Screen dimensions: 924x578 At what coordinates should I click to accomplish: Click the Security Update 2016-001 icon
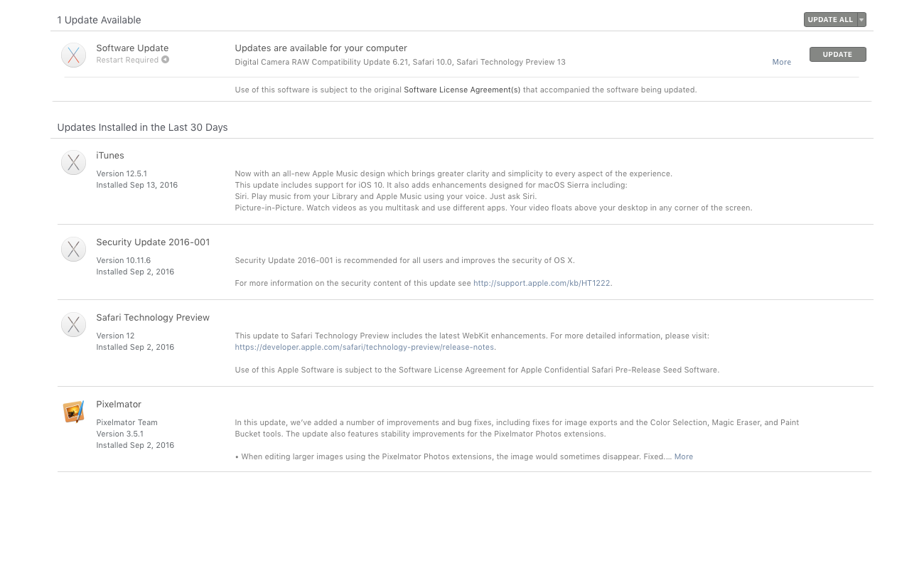pos(73,250)
